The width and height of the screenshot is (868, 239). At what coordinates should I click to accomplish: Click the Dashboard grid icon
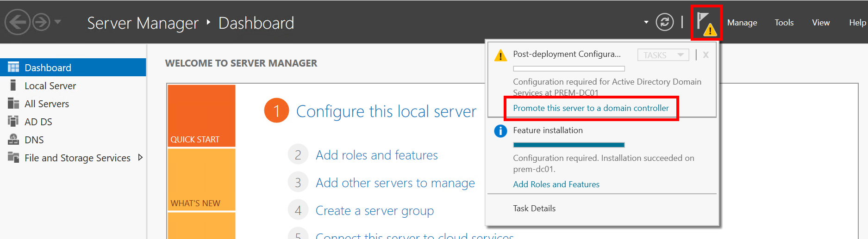pyautogui.click(x=13, y=67)
